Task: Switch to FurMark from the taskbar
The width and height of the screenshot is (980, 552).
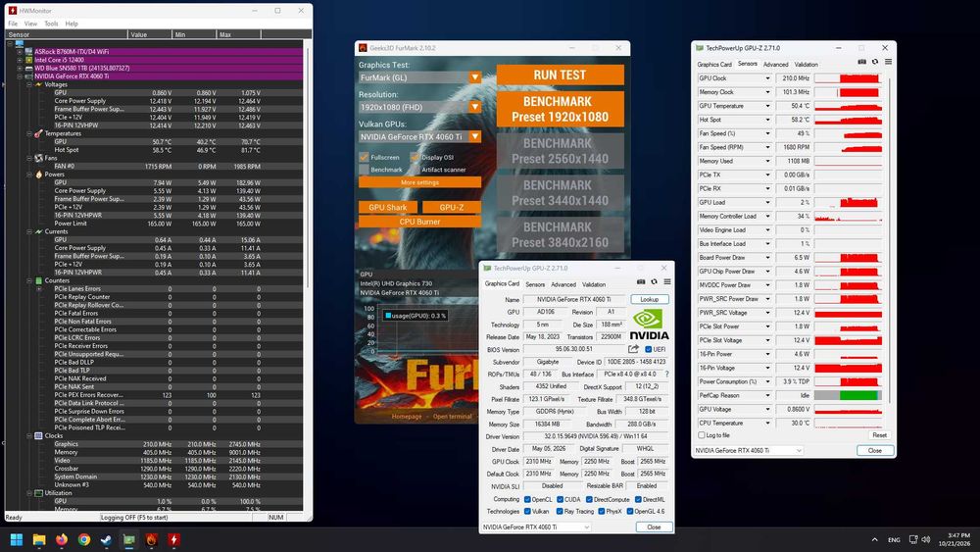Action: (x=151, y=539)
